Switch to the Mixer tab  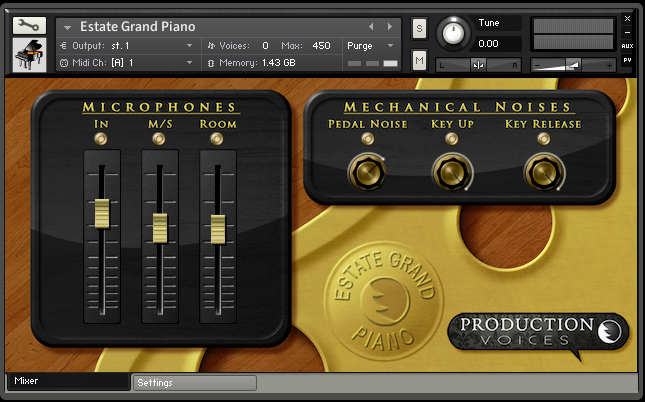(68, 381)
